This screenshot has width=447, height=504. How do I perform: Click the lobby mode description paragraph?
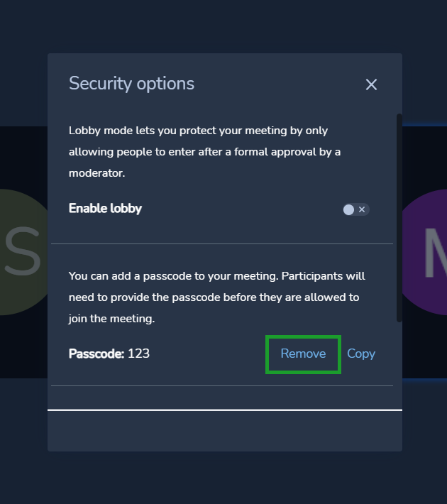coord(205,152)
